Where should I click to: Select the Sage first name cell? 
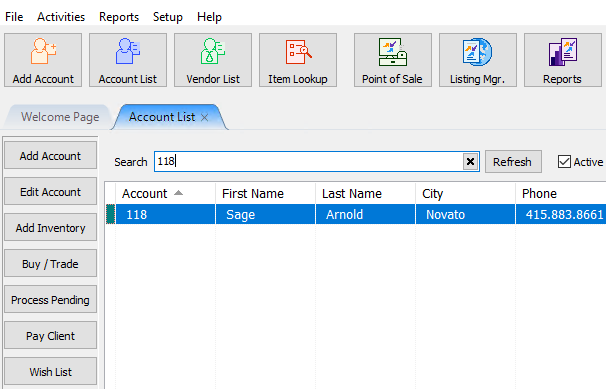point(266,214)
